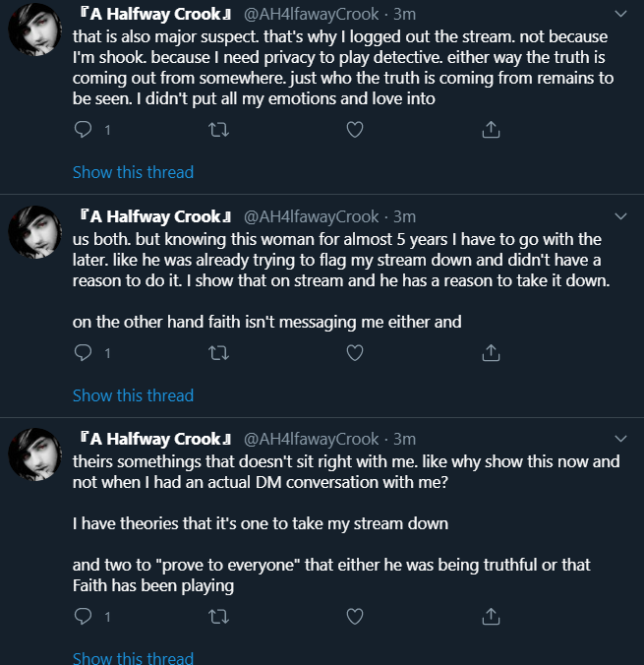Open the profile avatar on the first tweet
644x665 pixels.
pos(35,30)
